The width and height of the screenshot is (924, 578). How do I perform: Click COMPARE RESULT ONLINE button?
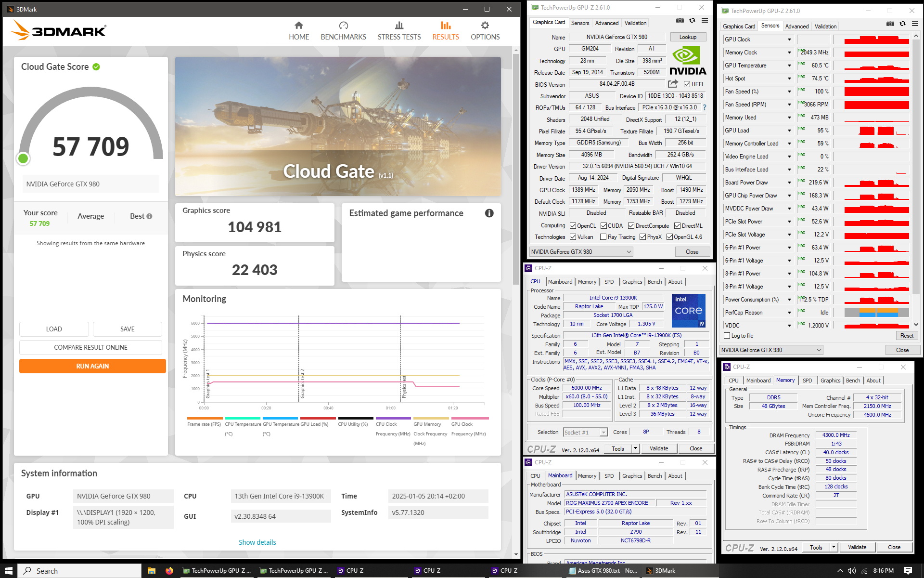pyautogui.click(x=90, y=347)
